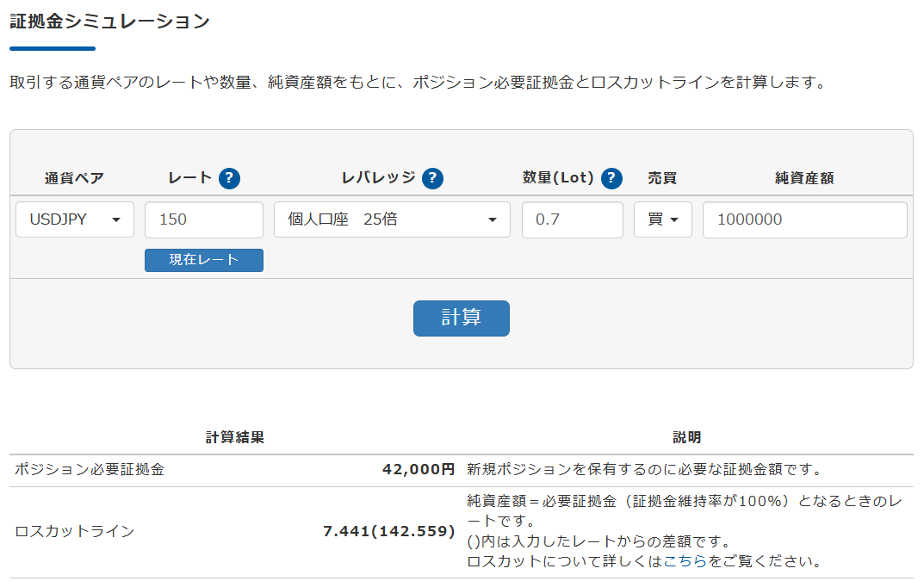Follow the こちら link about loss cut
Screen dimensions: 924x581
pyautogui.click(x=685, y=561)
